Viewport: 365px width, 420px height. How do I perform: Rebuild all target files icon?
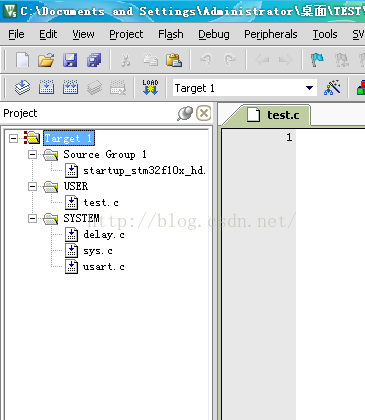[70, 88]
